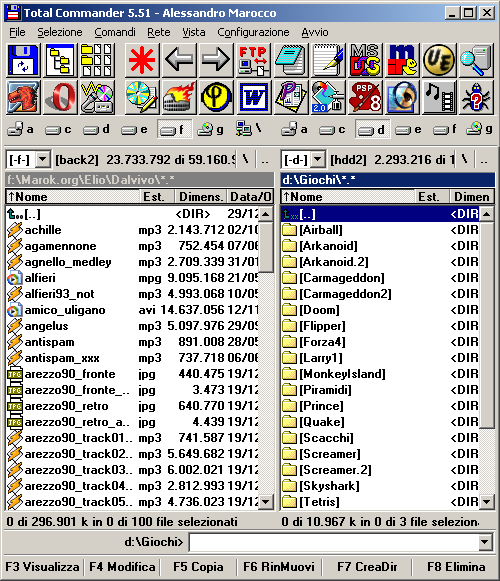Viewport: 500px width, 581px height.
Task: Click into the d:\Giochi> command line field
Action: pos(333,542)
